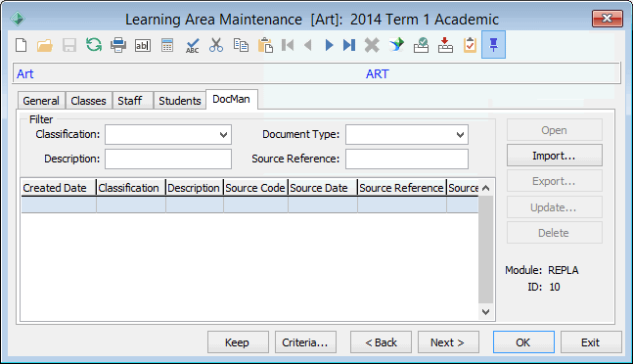Click the Classification column header
Screen dimensions: 633x364
point(131,188)
